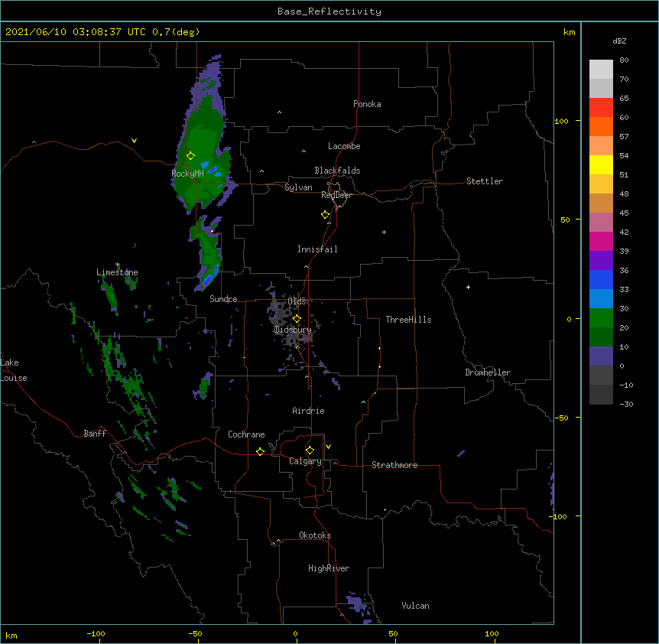Click the Base_Reflectivity title text
Image resolution: width=659 pixels, height=644 pixels.
(329, 11)
